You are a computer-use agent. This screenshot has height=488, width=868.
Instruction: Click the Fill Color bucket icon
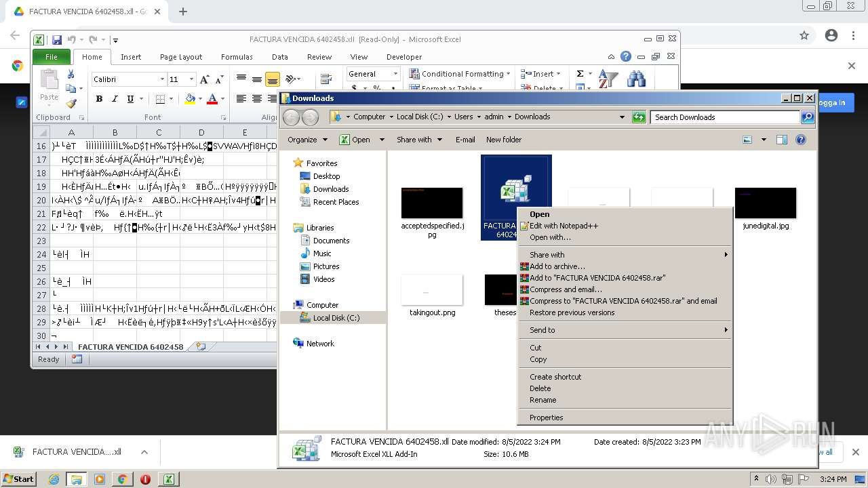pyautogui.click(x=190, y=99)
